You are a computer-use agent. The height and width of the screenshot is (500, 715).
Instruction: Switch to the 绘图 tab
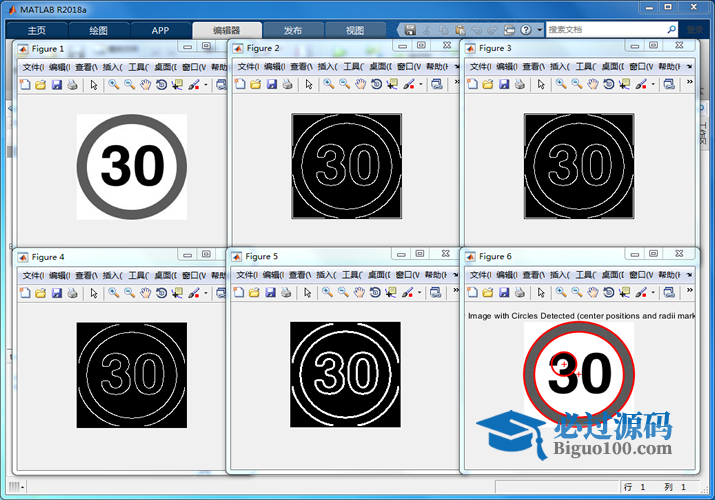coord(98,30)
